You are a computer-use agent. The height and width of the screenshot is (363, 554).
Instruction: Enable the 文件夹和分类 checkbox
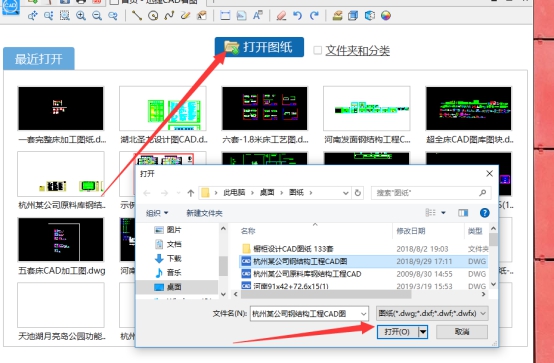pos(318,51)
